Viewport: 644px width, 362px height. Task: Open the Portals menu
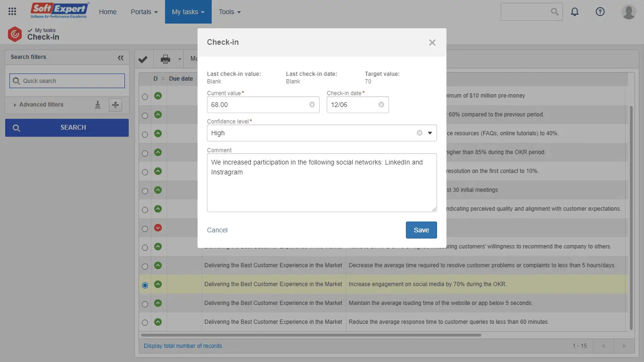click(x=144, y=12)
